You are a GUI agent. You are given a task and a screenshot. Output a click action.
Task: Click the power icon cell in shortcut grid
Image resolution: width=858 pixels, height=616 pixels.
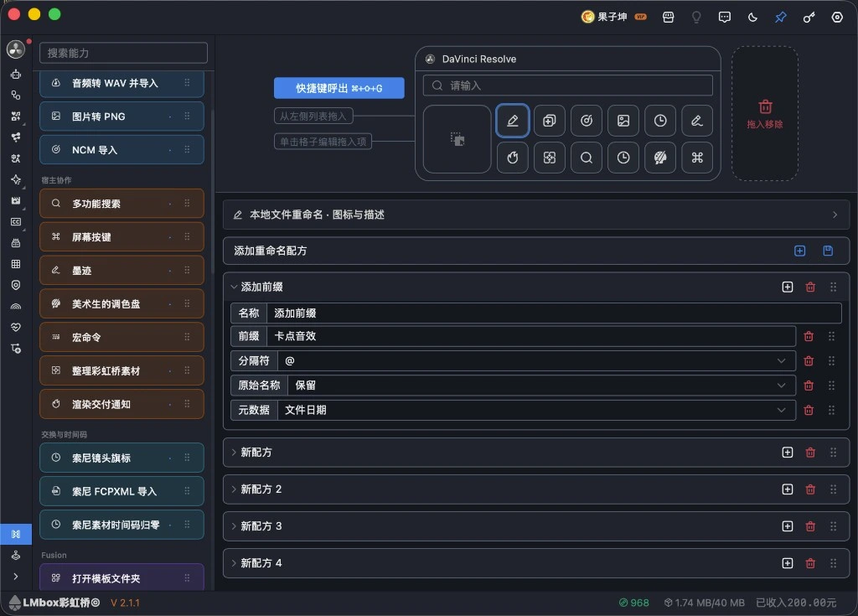512,158
